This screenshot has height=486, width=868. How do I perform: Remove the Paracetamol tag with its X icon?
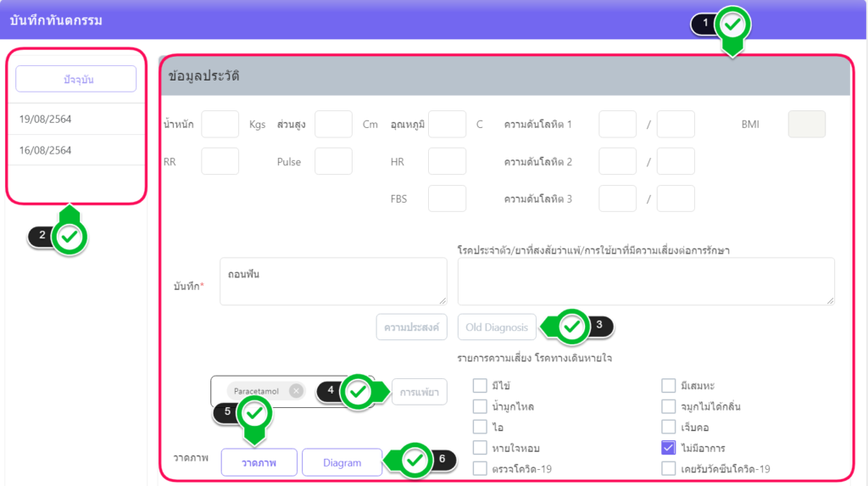tap(295, 391)
